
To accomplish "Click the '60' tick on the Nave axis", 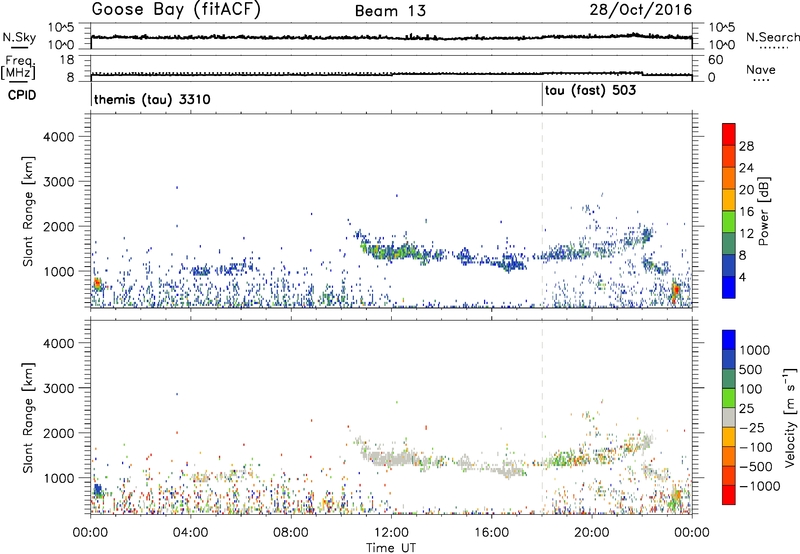I will pyautogui.click(x=715, y=60).
